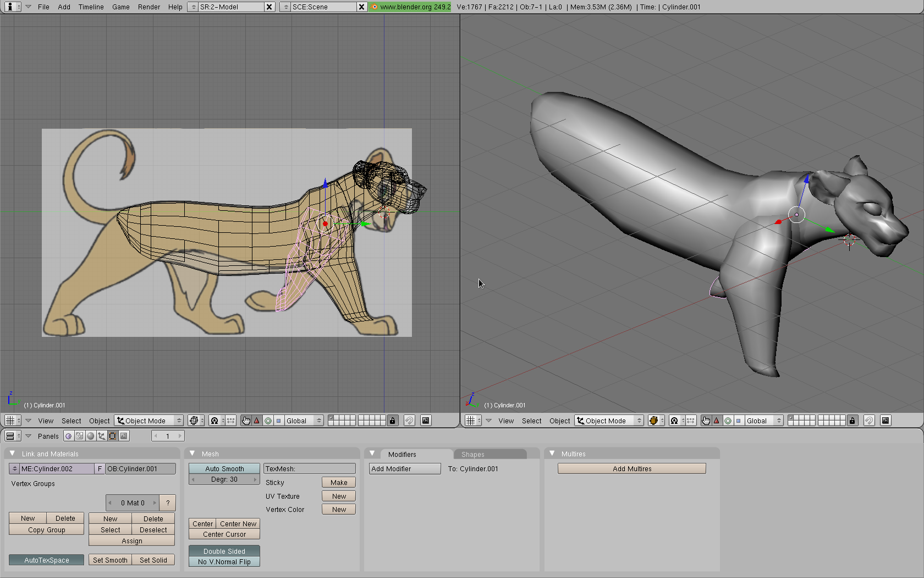Click the Add Modifier button
This screenshot has width=924, height=578.
[x=405, y=468]
